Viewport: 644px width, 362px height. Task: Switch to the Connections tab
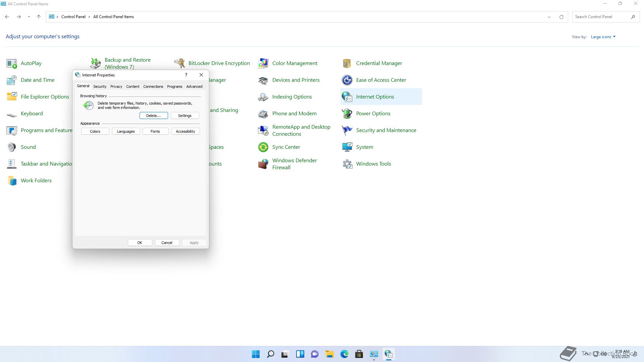(153, 86)
